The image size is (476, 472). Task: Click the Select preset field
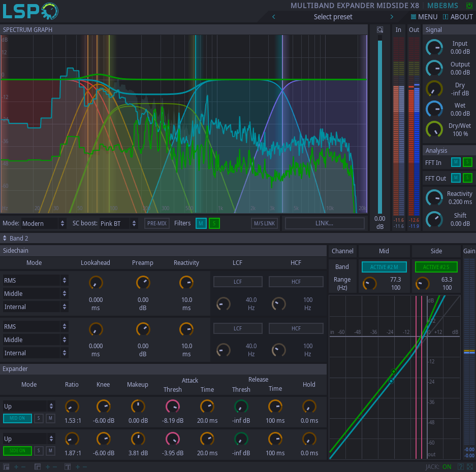tap(333, 17)
